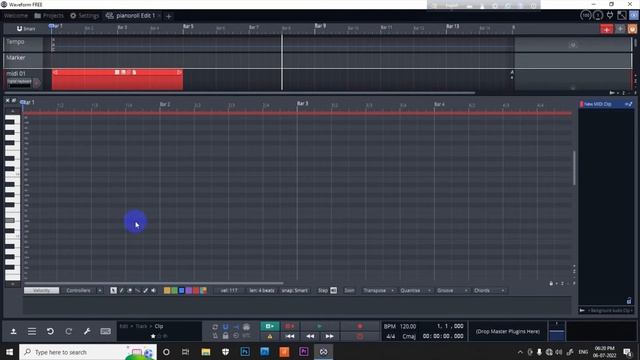Toggle the snap magnet in transport
The height and width of the screenshot is (360, 640).
(225, 327)
